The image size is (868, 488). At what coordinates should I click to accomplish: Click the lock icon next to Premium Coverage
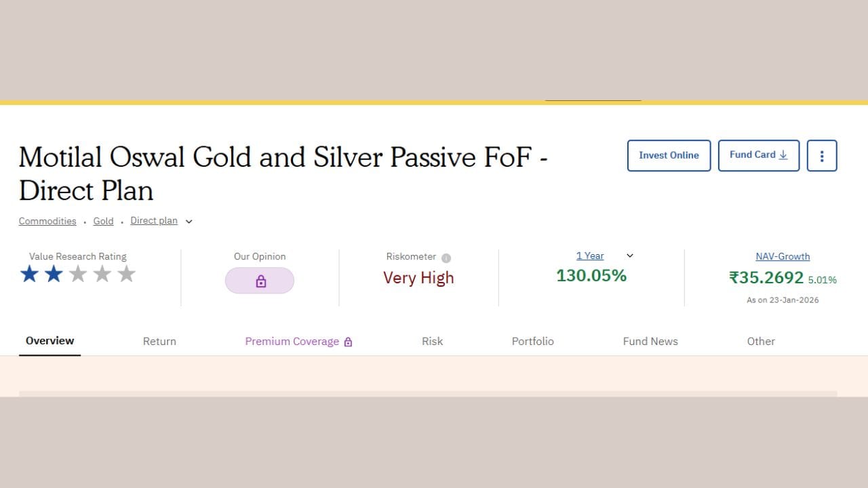[349, 341]
